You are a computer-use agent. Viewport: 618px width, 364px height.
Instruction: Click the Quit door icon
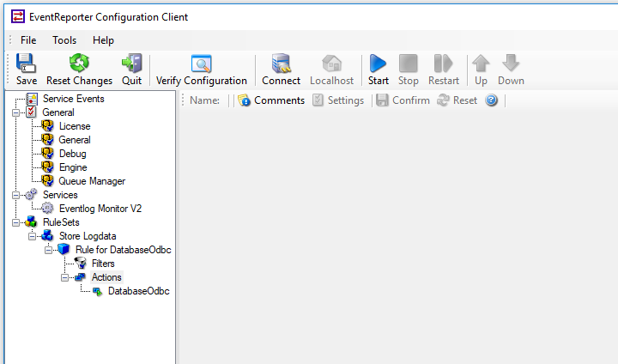pyautogui.click(x=131, y=63)
